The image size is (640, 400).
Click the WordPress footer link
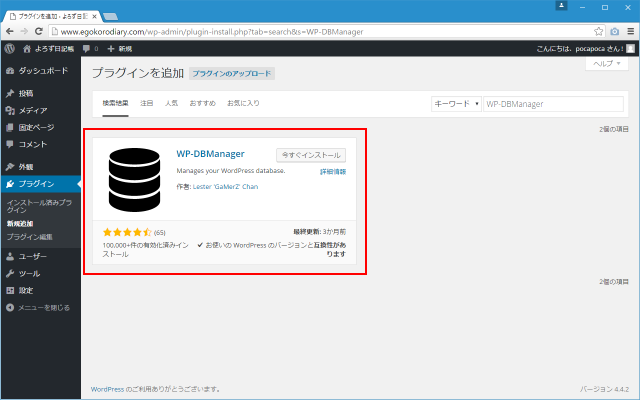107,389
